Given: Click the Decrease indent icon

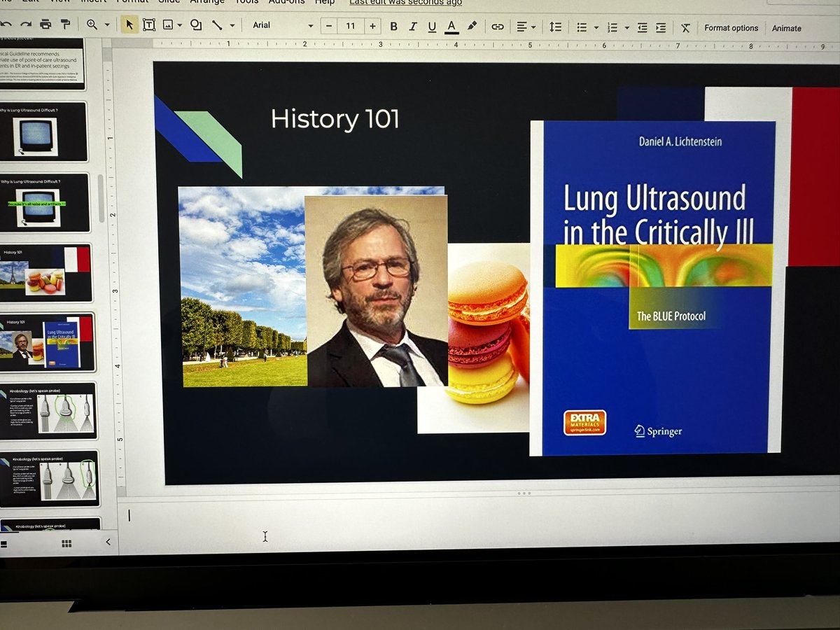Looking at the screenshot, I should pyautogui.click(x=642, y=28).
